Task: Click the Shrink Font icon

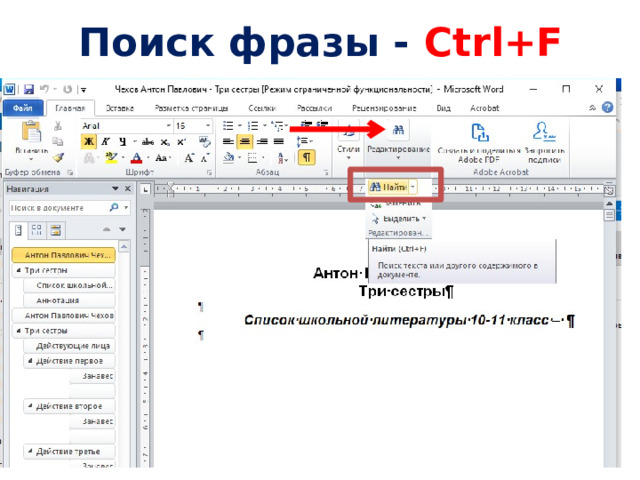Action: coord(204,158)
